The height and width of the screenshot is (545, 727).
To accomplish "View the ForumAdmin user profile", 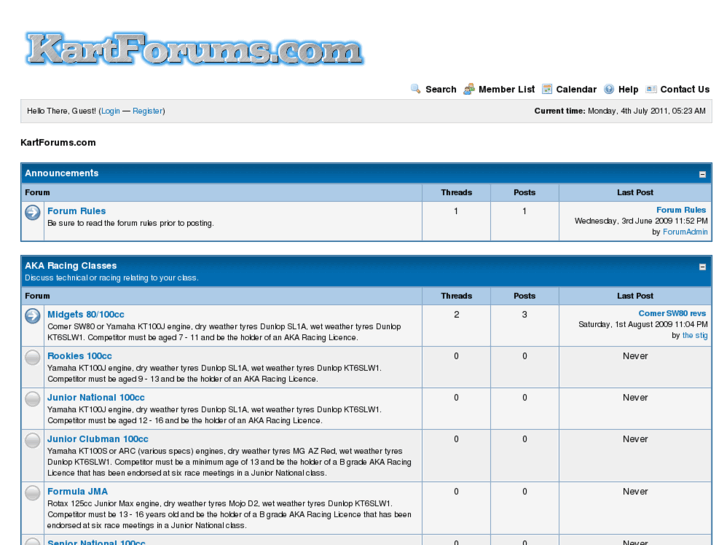I will point(685,231).
